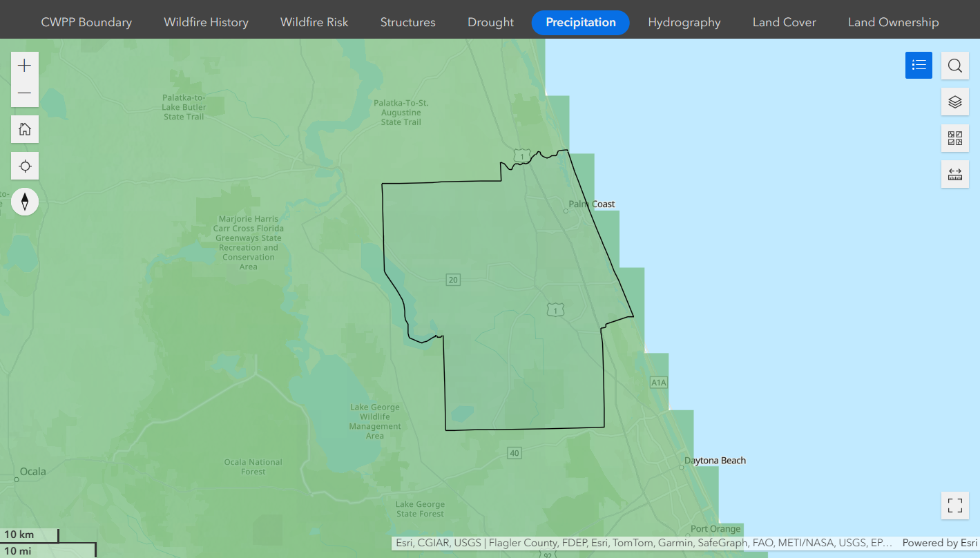Open the Land Cover tab

click(784, 22)
